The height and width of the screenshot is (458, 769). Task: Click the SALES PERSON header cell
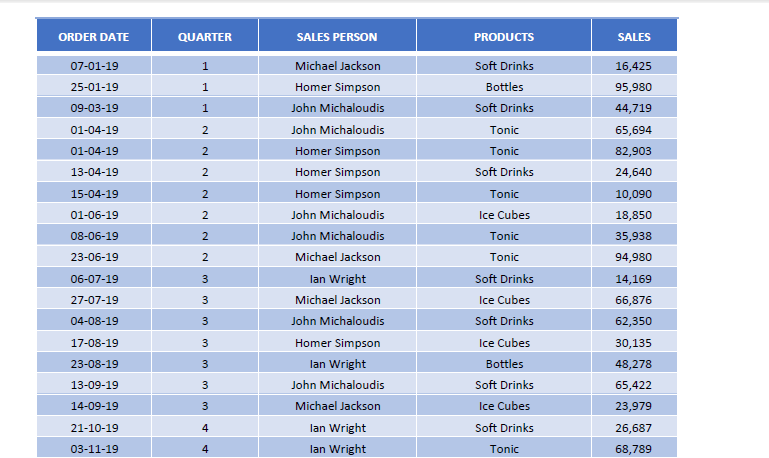click(337, 35)
